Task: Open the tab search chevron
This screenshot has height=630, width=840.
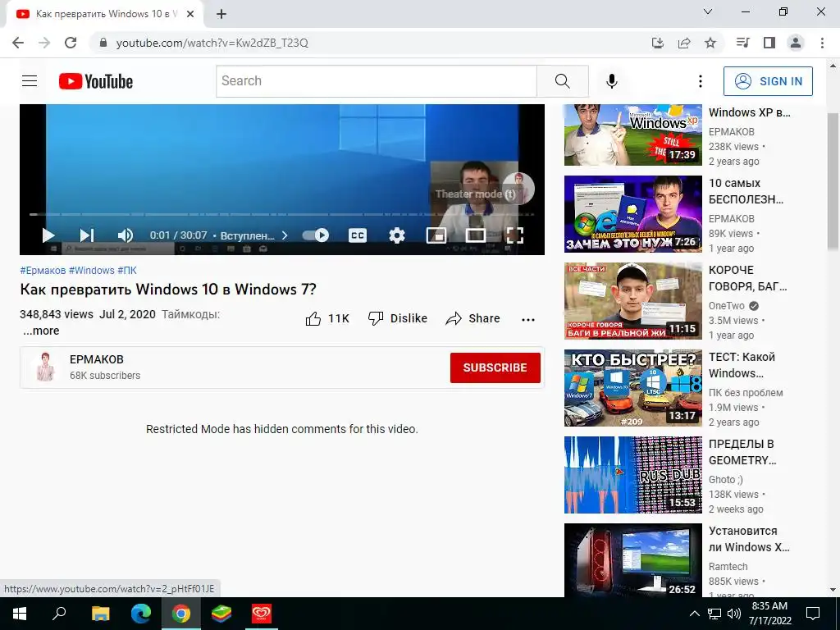Action: (708, 11)
